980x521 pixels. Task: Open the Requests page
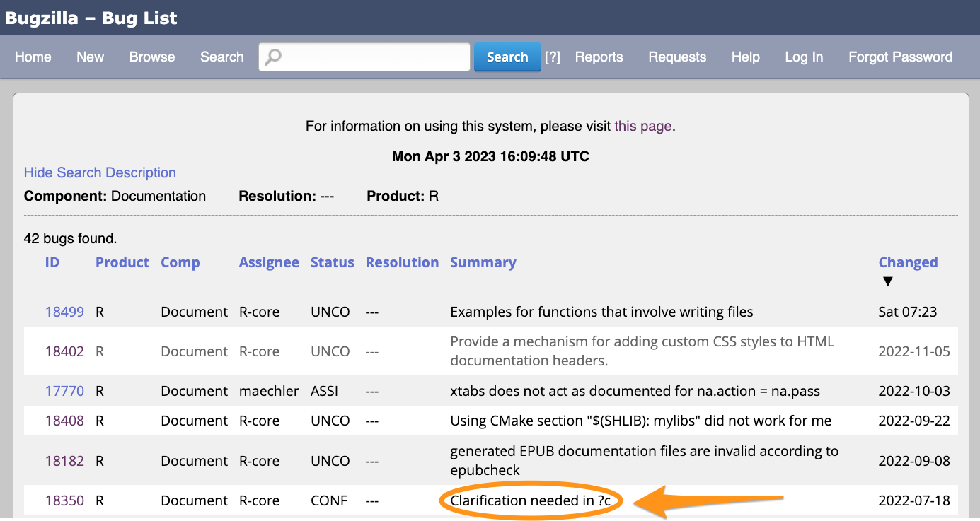coord(677,57)
